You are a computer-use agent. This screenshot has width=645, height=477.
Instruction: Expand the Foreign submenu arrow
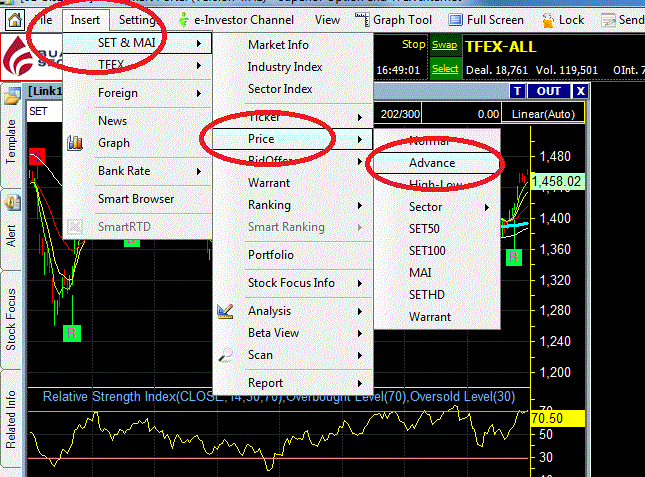199,93
